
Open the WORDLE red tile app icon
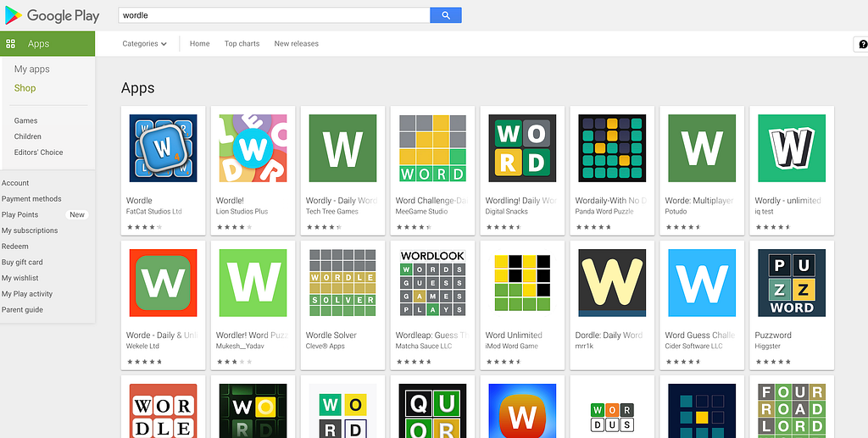[164, 411]
